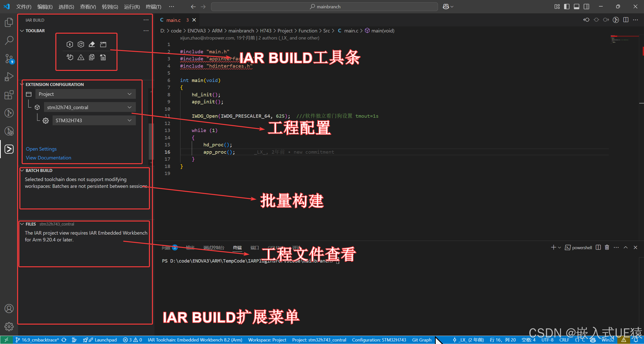The image size is (644, 344).
Task: Open the stm32h743_contral project dropdown
Action: coord(90,107)
